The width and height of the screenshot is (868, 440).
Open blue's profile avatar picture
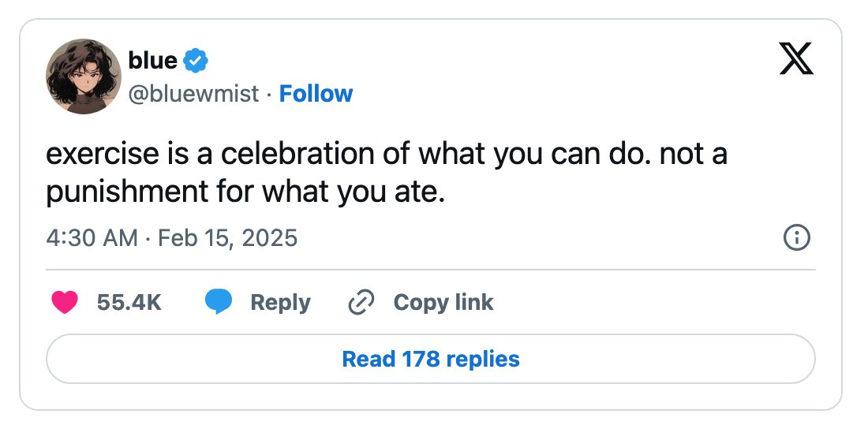[x=83, y=76]
